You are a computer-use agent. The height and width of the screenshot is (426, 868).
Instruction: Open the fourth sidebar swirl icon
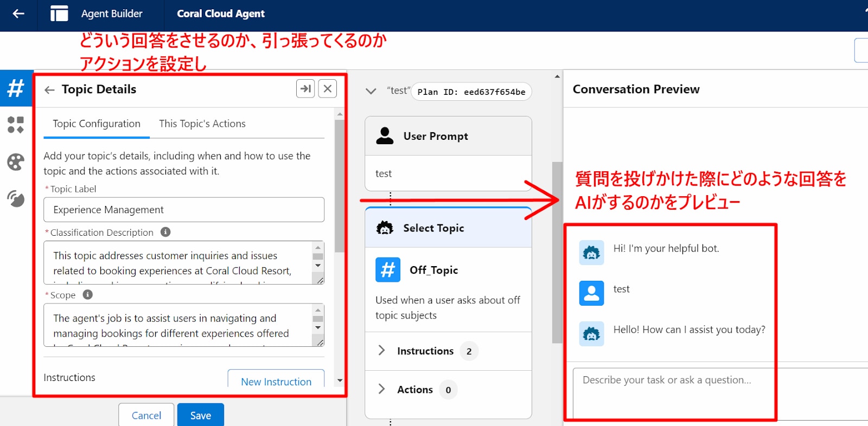[16, 198]
